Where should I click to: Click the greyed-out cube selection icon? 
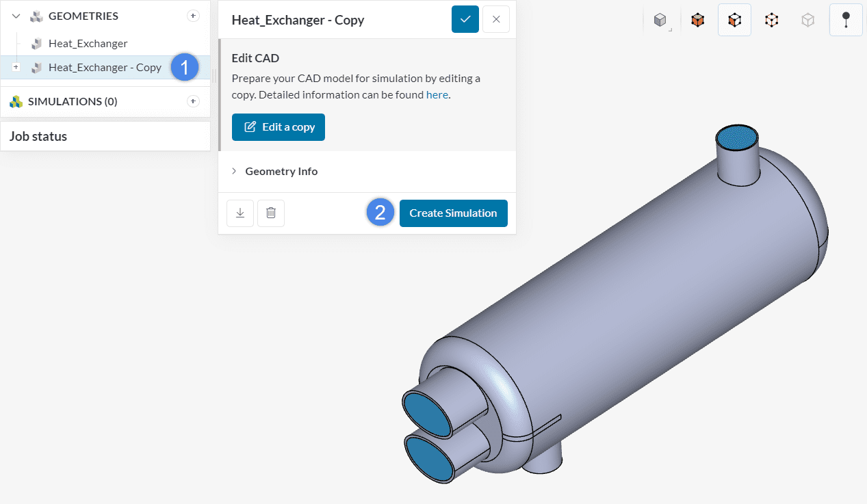click(808, 21)
